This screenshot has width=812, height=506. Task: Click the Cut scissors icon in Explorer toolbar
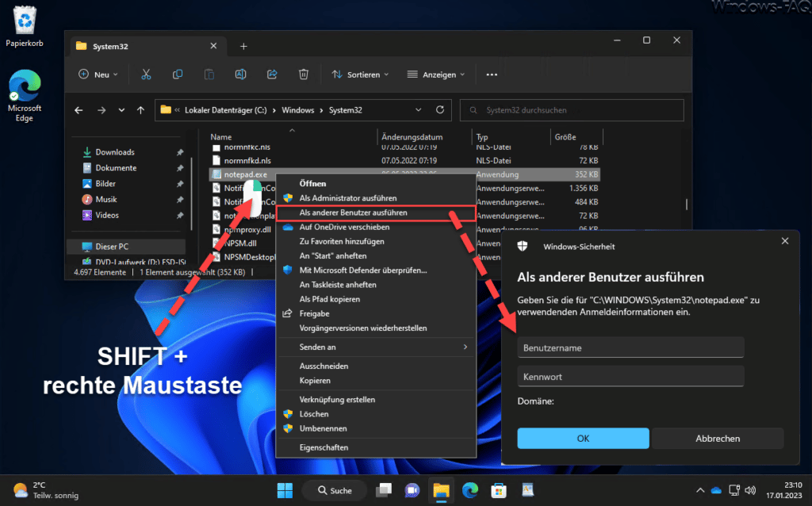click(146, 75)
